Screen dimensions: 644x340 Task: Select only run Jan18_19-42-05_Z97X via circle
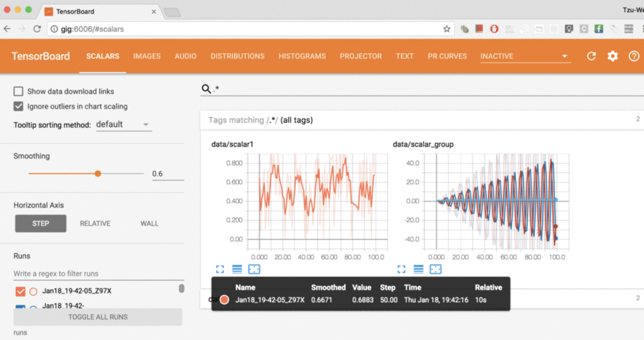click(x=33, y=291)
